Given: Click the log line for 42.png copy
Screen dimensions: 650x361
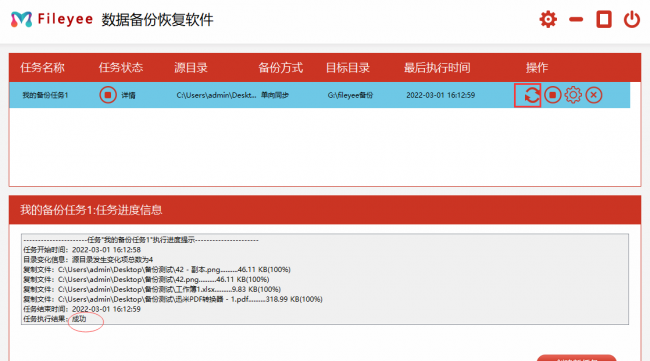Looking at the screenshot, I should click(146, 280).
